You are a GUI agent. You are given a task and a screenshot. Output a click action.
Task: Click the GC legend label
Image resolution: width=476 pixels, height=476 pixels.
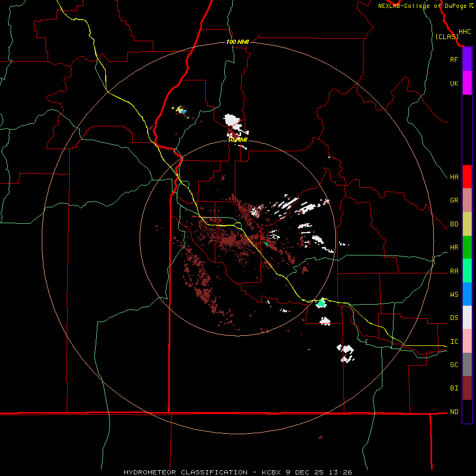coord(454,365)
